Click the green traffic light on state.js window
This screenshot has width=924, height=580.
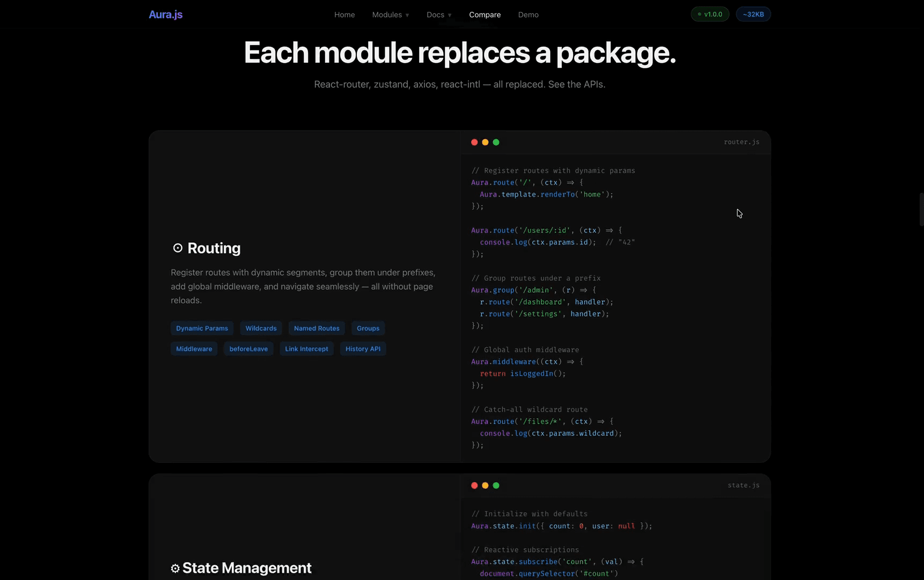tap(496, 485)
